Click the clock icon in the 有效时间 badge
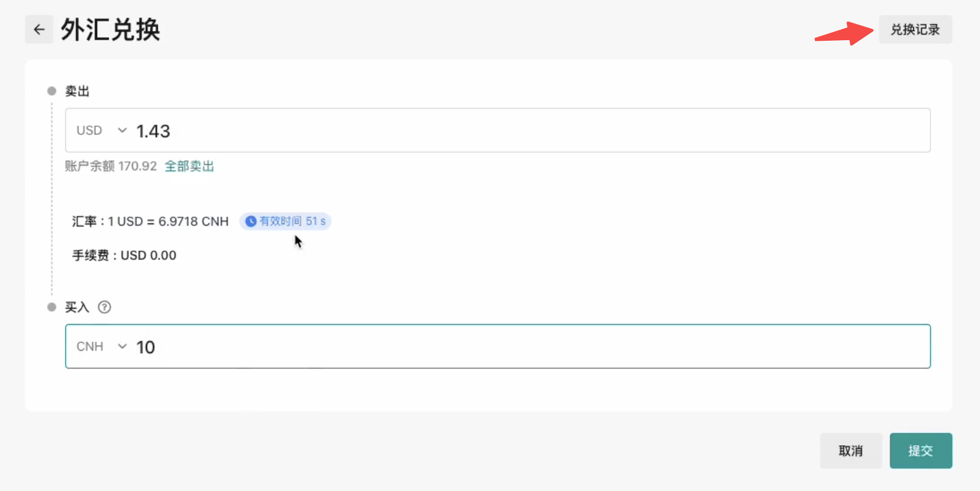 click(x=251, y=221)
